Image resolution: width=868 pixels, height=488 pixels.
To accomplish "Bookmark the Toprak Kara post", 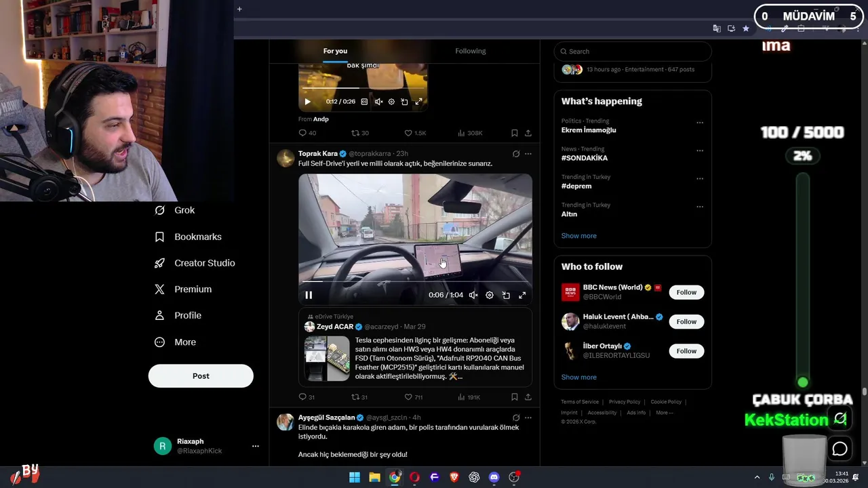I will pos(514,397).
